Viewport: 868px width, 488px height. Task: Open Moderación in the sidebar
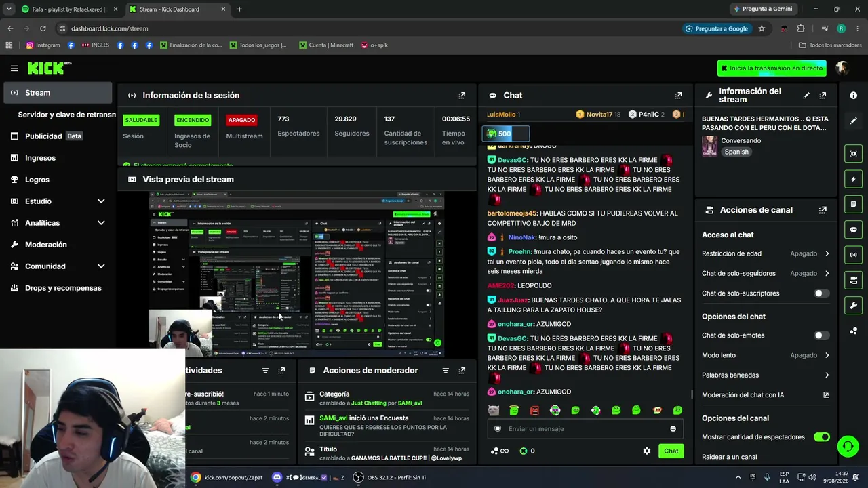pyautogui.click(x=58, y=245)
